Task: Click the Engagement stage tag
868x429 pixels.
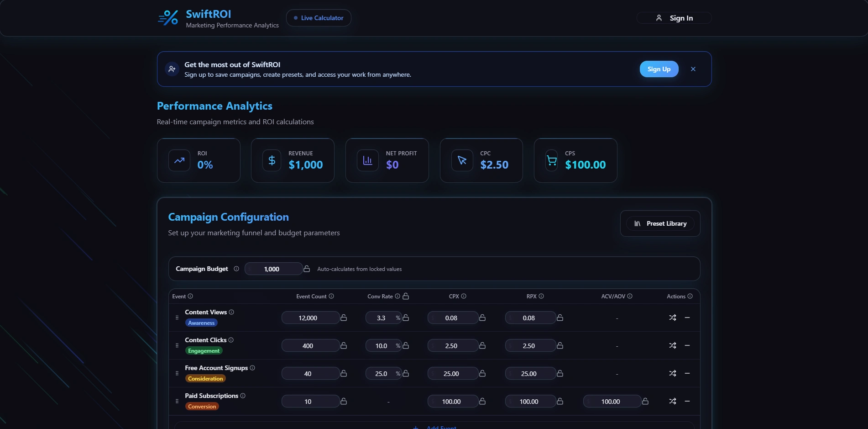Action: pos(204,350)
